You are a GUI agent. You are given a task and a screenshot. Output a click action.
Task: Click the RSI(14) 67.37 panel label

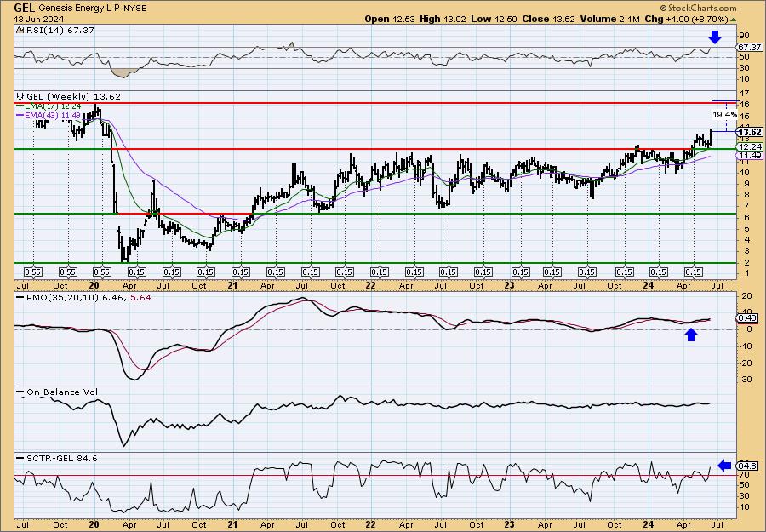pos(59,31)
